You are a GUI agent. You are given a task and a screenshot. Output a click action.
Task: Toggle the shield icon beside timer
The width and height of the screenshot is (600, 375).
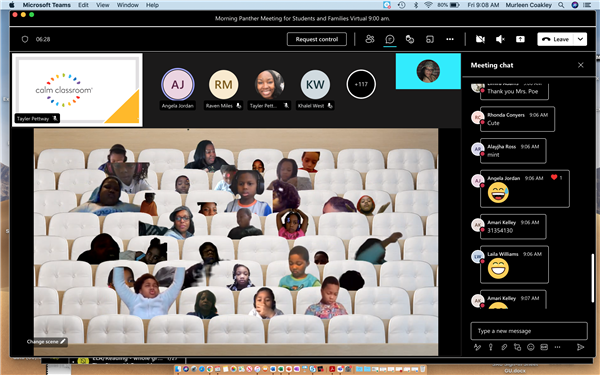25,39
